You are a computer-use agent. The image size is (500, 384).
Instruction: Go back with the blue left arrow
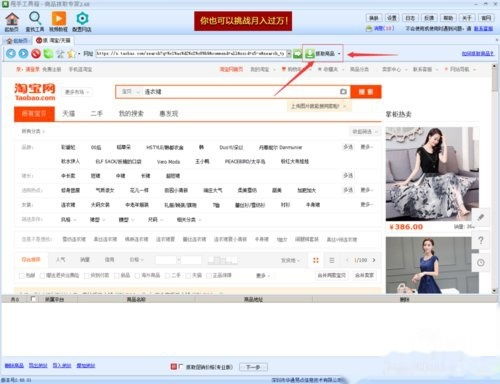click(11, 53)
